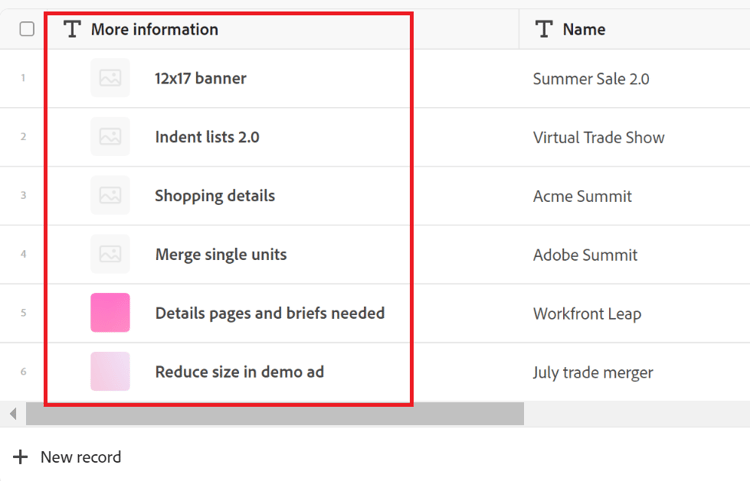Image resolution: width=750 pixels, height=481 pixels.
Task: Click the New record button
Action: coord(67,457)
